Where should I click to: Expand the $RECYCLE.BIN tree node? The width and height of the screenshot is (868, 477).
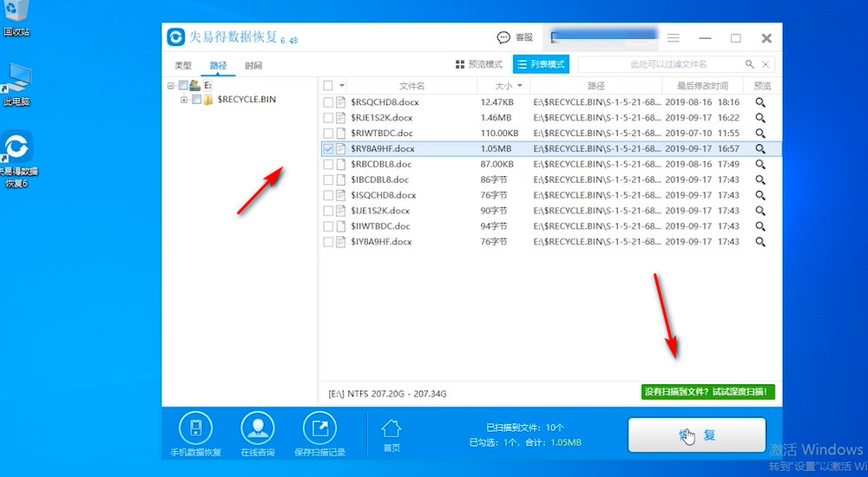pyautogui.click(x=184, y=100)
